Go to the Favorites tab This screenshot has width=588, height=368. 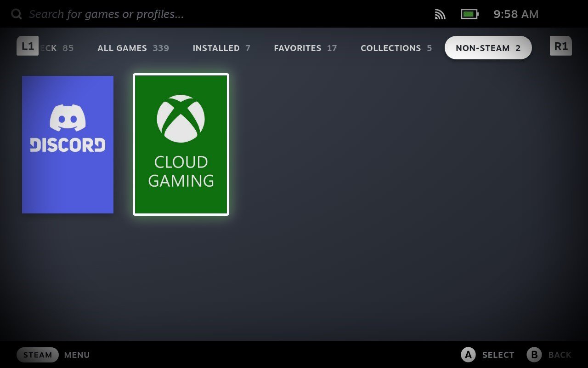(x=305, y=48)
